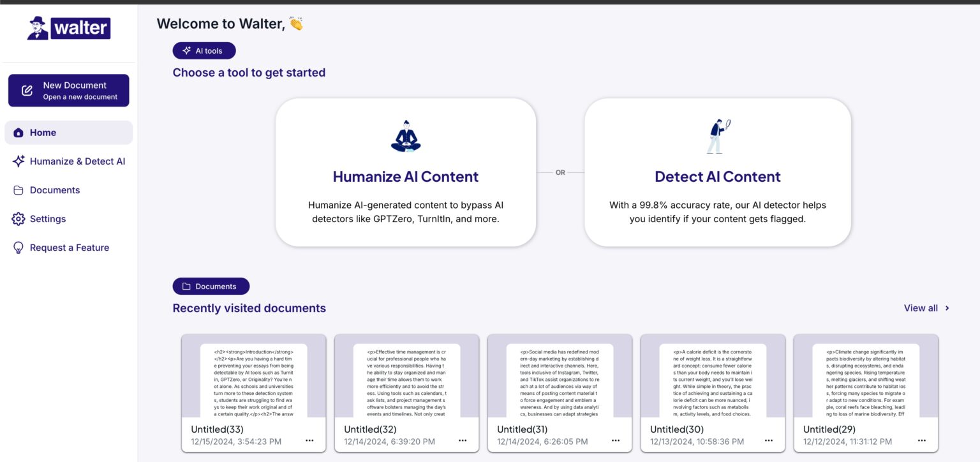Screen dimensions: 980x462
Task: Click the Request a Feature lightbulb icon
Action: tap(19, 248)
